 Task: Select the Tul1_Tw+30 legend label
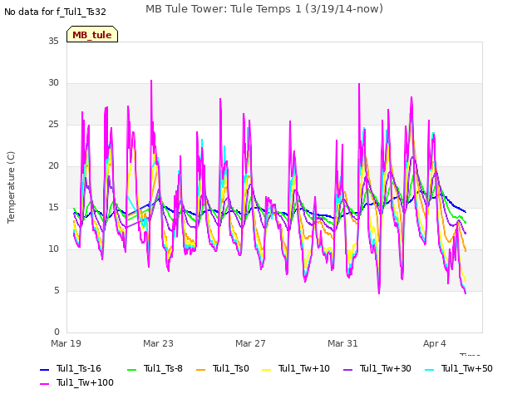(x=386, y=368)
